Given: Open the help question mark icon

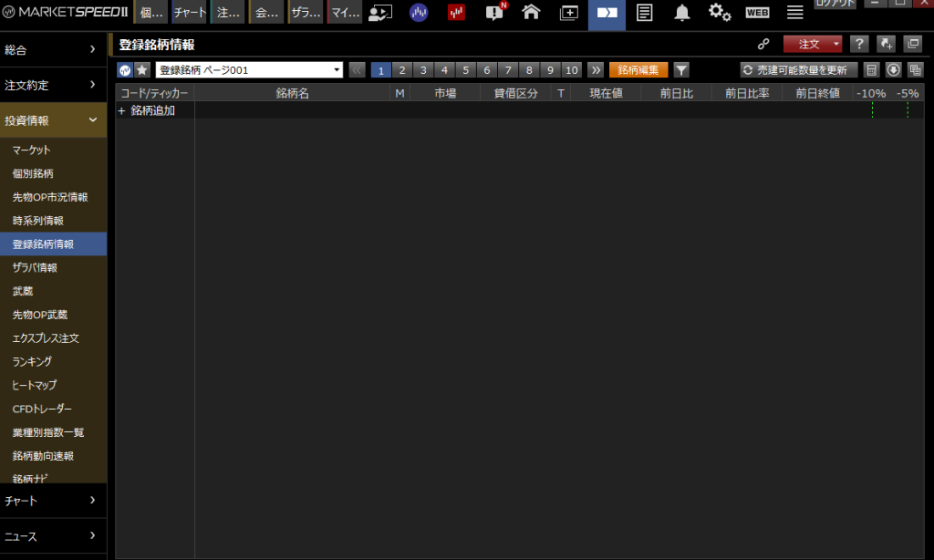Looking at the screenshot, I should [x=858, y=44].
